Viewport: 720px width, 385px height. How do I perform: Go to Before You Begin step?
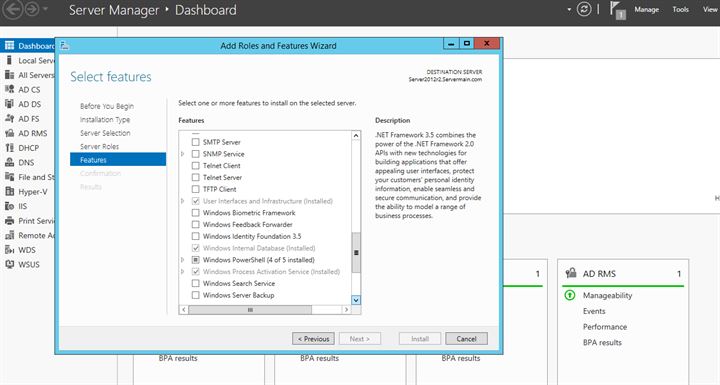[107, 106]
